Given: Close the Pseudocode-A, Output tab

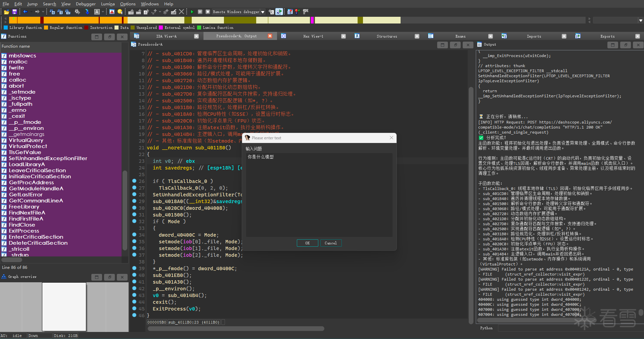Looking at the screenshot, I should pyautogui.click(x=270, y=36).
